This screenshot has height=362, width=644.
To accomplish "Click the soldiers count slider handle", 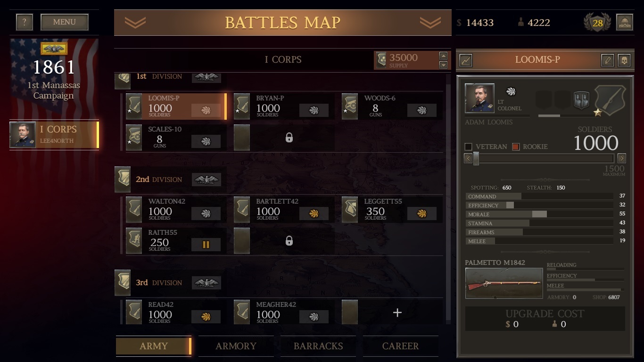I will click(x=476, y=158).
